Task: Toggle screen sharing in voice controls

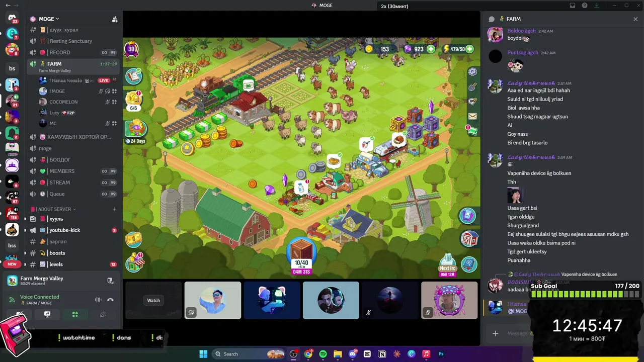Action: 47,314
